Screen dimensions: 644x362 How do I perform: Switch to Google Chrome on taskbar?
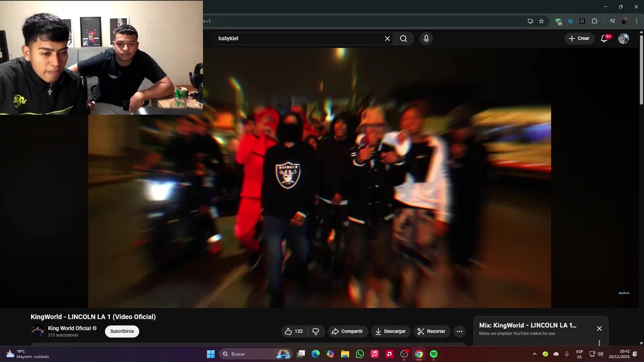(x=419, y=354)
